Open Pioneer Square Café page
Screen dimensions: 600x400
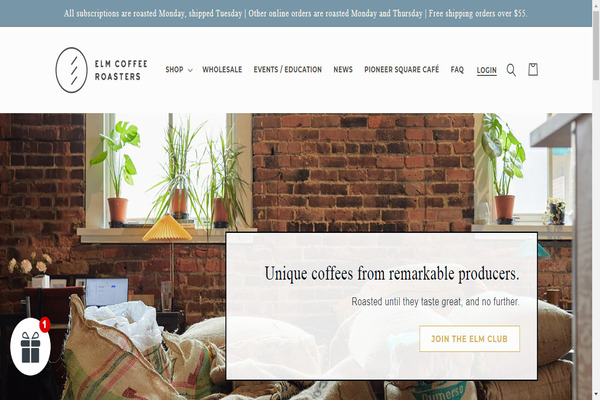(401, 70)
